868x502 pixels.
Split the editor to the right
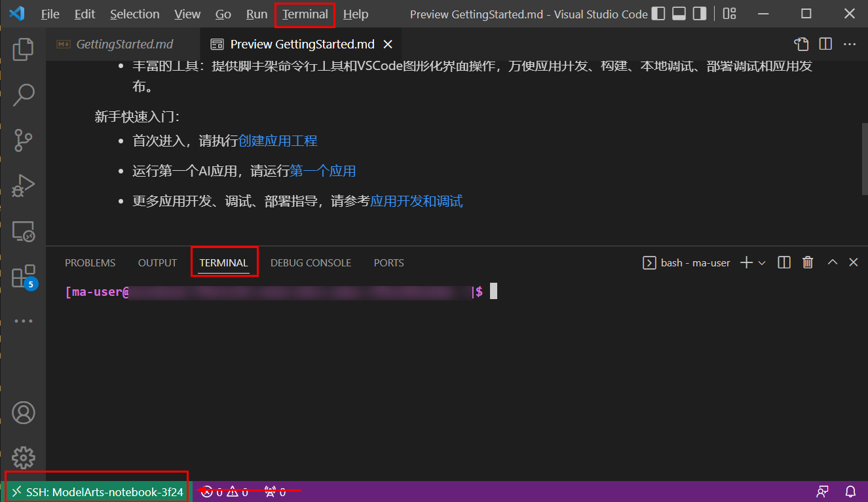tap(825, 44)
